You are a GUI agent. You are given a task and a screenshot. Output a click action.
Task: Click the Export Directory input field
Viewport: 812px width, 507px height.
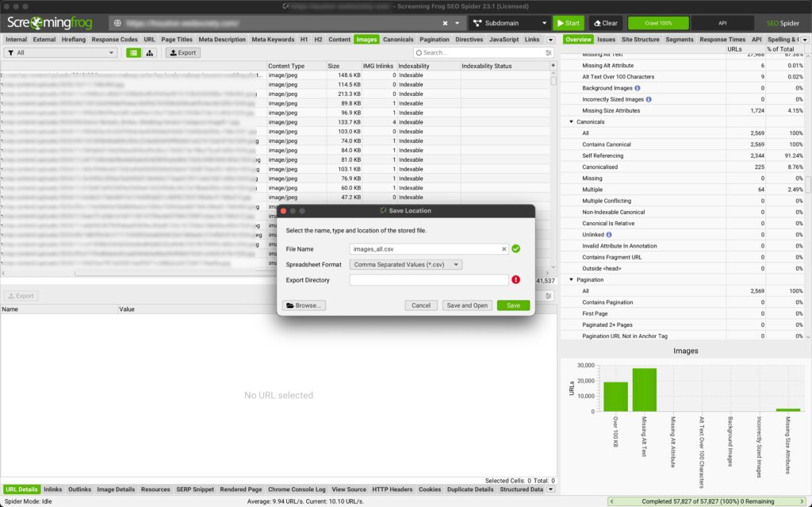pos(428,280)
